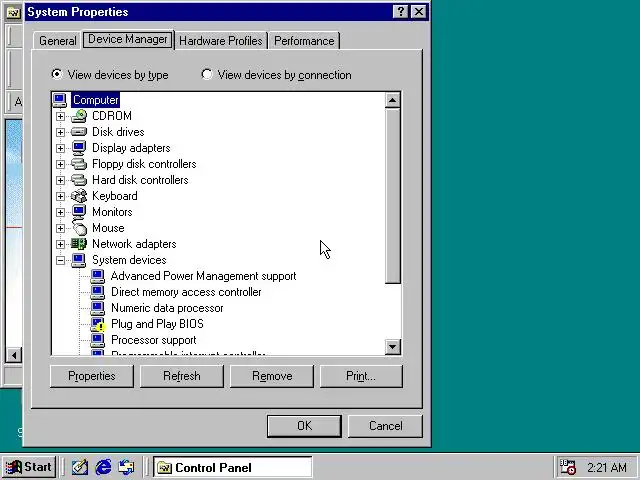Image resolution: width=640 pixels, height=480 pixels.
Task: Click the Show Desktop quick launch icon
Action: [x=80, y=467]
